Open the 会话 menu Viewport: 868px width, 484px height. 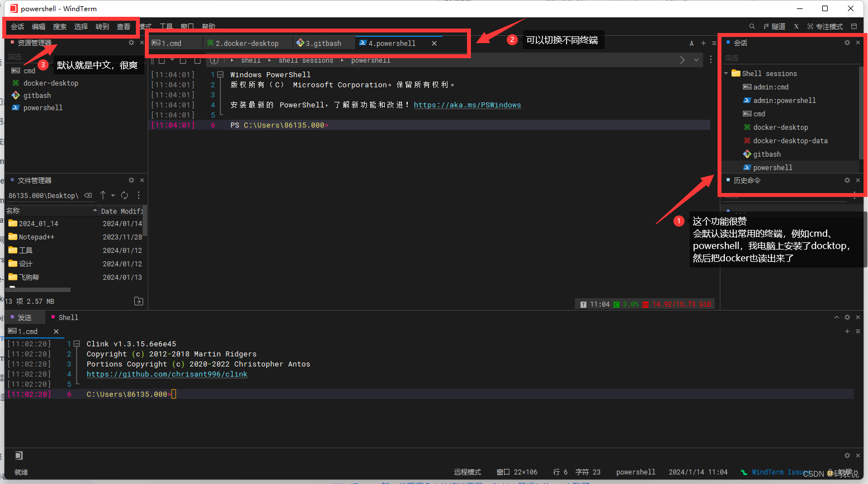tap(17, 27)
